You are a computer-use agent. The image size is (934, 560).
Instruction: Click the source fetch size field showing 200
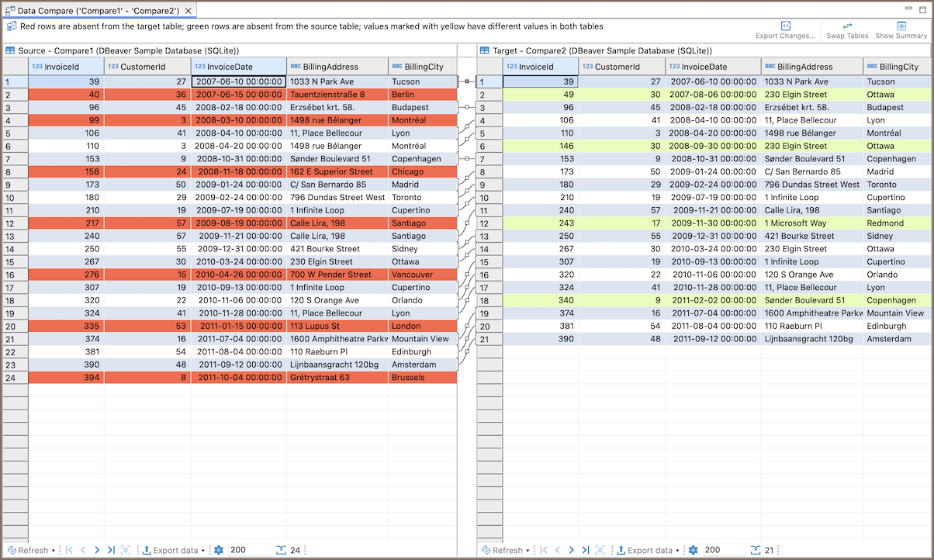point(247,550)
